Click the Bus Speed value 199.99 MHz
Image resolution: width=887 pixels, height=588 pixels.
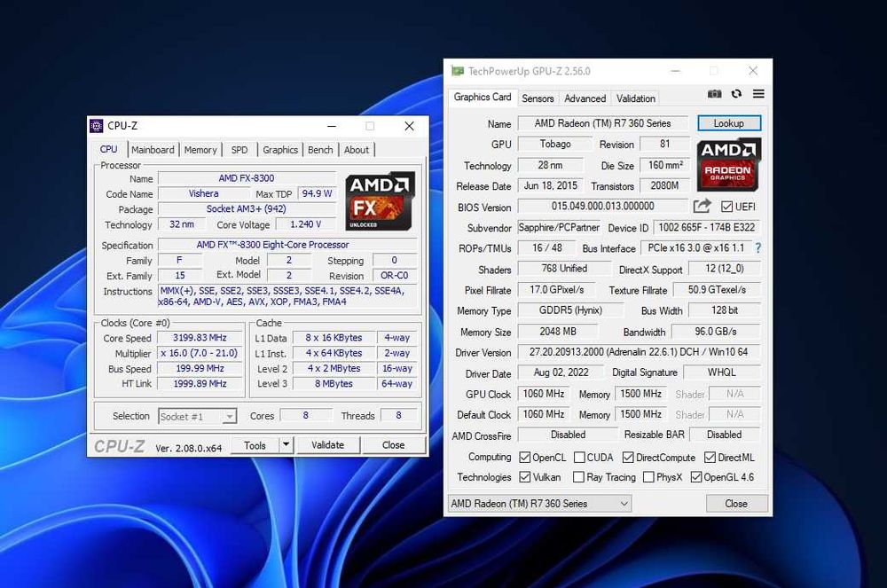tap(200, 368)
